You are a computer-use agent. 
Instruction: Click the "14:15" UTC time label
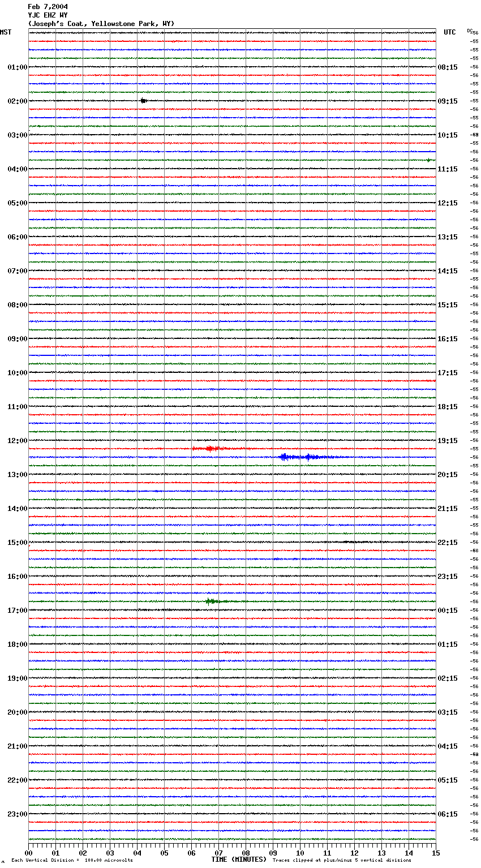pos(448,271)
